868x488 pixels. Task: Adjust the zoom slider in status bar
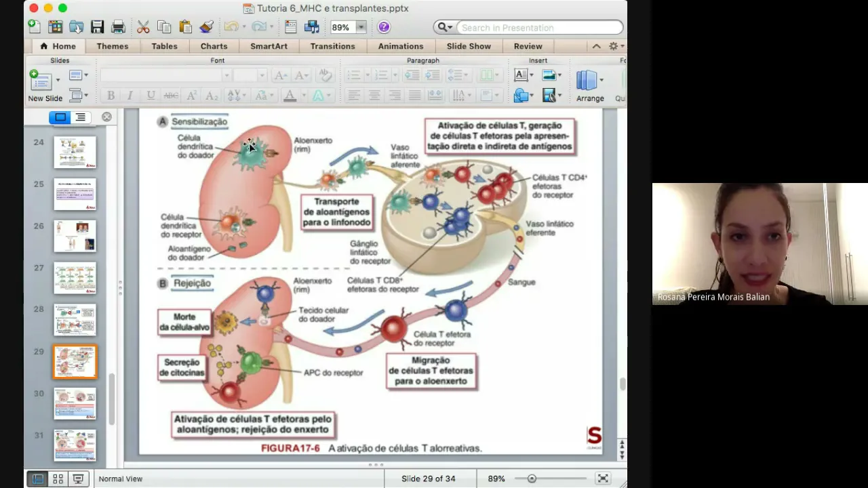[x=532, y=479]
